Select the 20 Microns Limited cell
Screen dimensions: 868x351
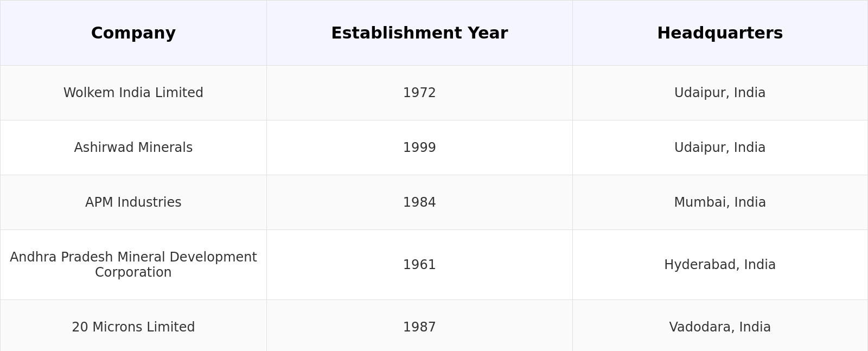[133, 327]
